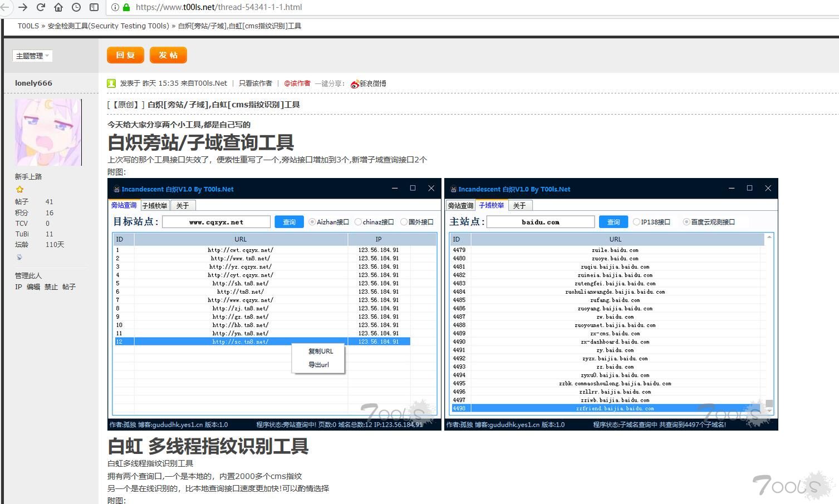Select the 百度云观测接口 radio button
Viewport: 839px width, 504px height.
click(x=686, y=222)
